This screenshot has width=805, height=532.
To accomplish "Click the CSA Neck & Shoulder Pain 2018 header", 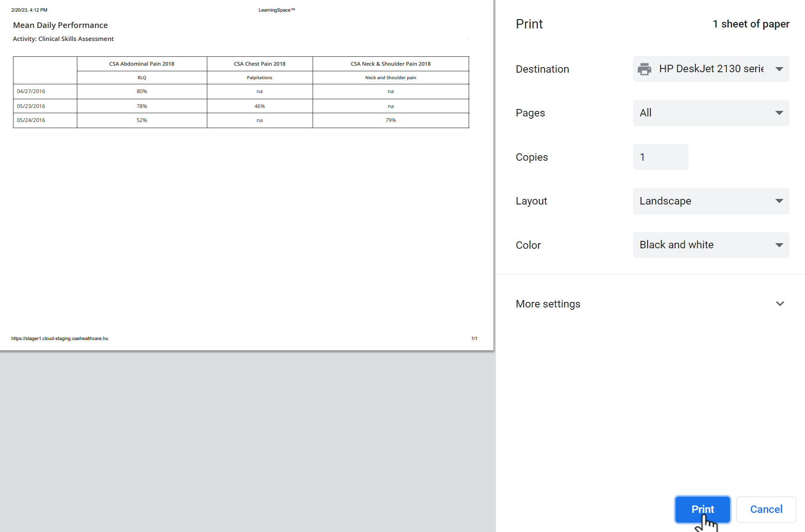I will click(x=390, y=64).
